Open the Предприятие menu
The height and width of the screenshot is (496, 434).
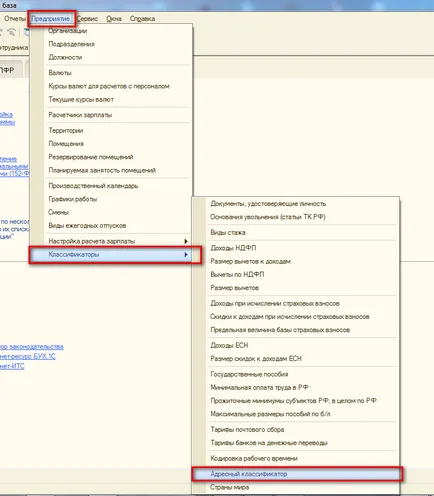[x=51, y=19]
